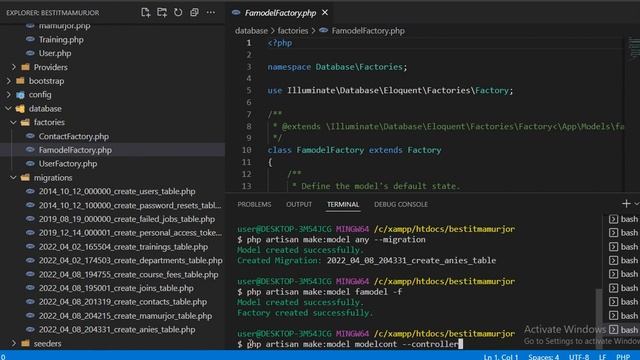The width and height of the screenshot is (640, 360).
Task: Select FamodelFactory.php in file tree
Action: tap(75, 150)
